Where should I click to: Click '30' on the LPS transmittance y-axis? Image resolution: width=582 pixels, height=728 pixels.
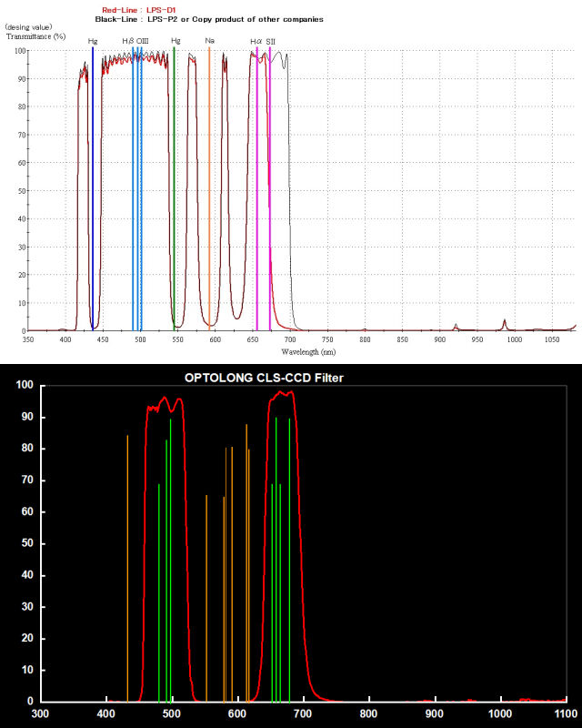click(21, 247)
